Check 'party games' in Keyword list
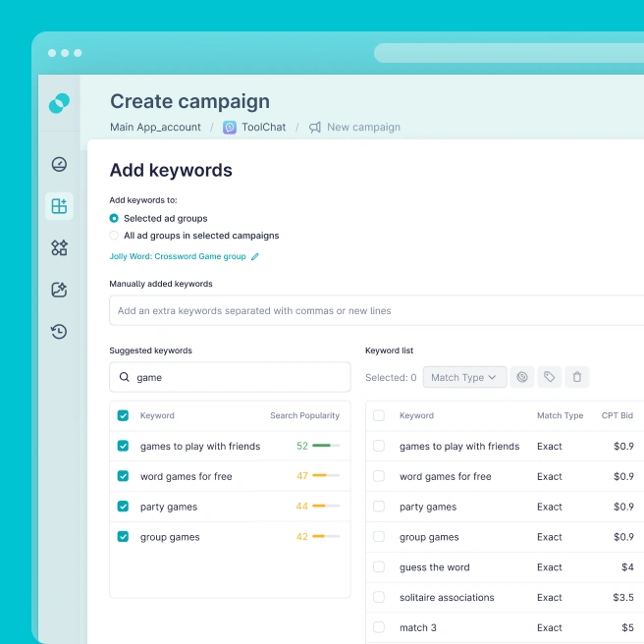 379,507
